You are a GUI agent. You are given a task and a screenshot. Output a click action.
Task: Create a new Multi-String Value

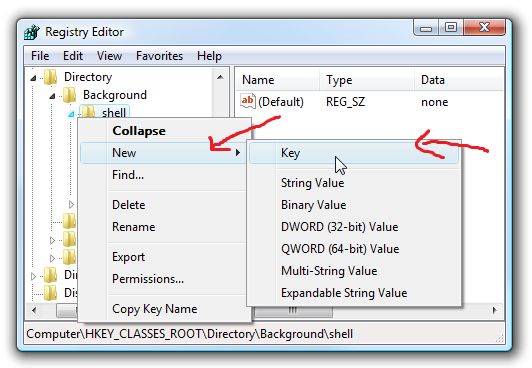354,271
